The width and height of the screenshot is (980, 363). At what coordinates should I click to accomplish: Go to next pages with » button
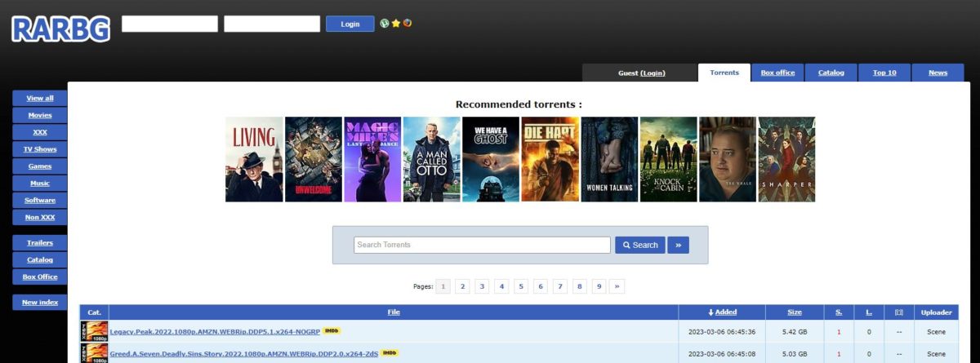[x=617, y=286]
